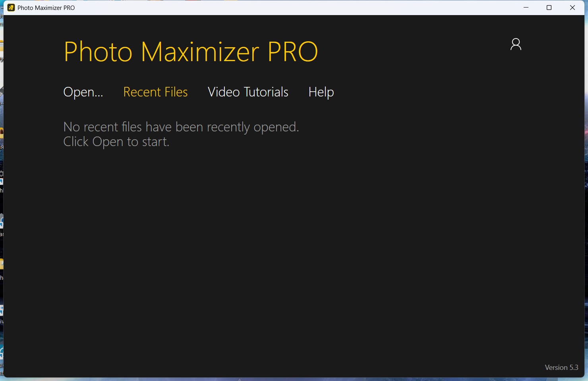Maximize the Photo Maximizer PRO window
This screenshot has width=588, height=381.
pos(549,8)
